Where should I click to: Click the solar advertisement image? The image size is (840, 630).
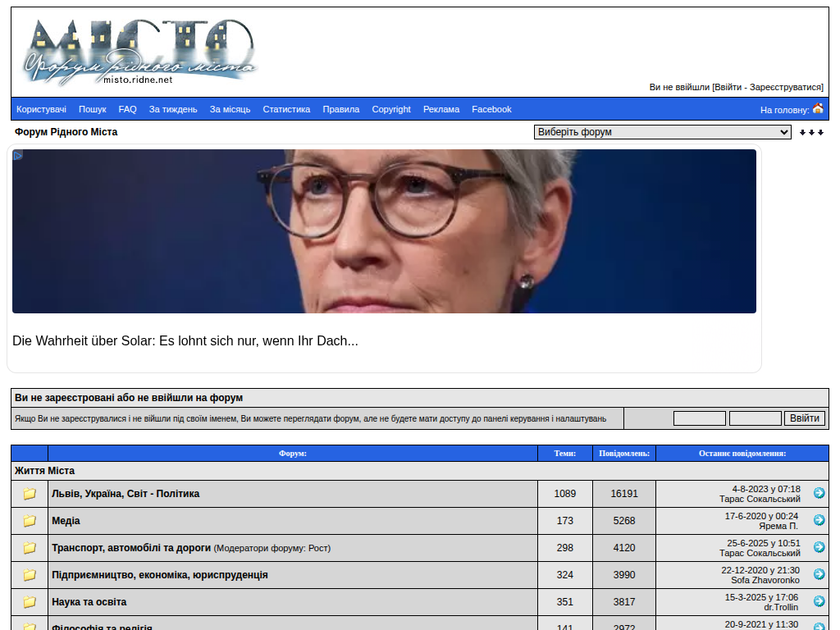pyautogui.click(x=384, y=231)
